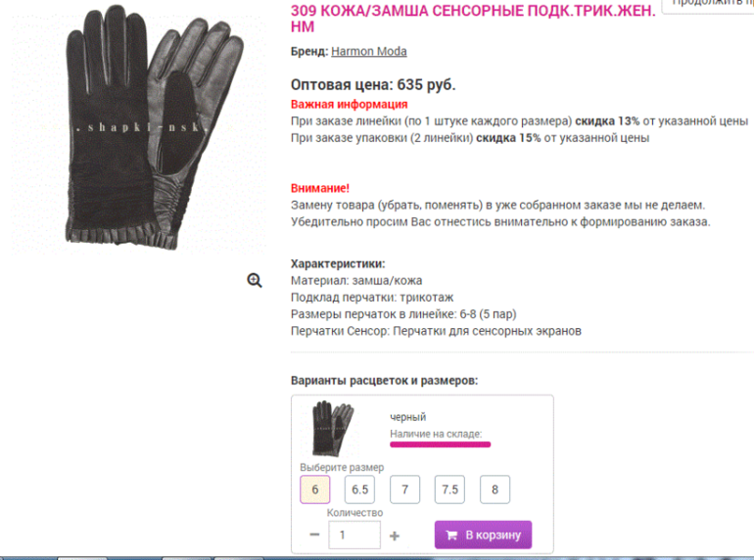Click the quantity input field
Image resolution: width=754 pixels, height=560 pixels.
coord(353,536)
